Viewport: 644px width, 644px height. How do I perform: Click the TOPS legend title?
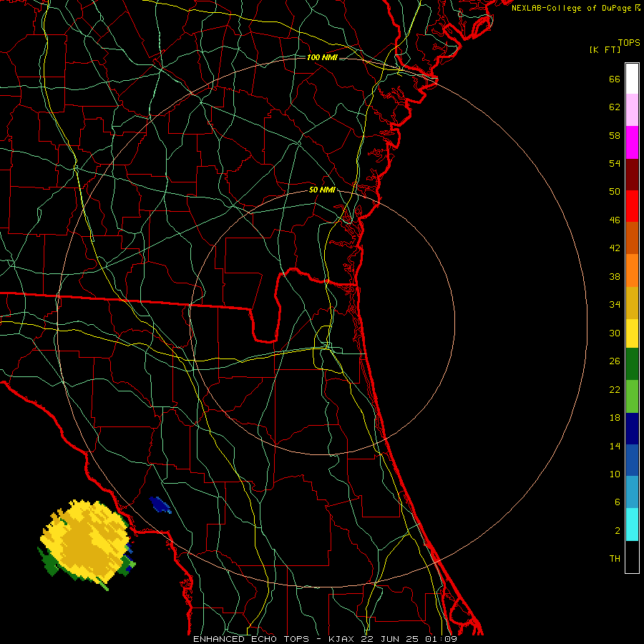629,43
